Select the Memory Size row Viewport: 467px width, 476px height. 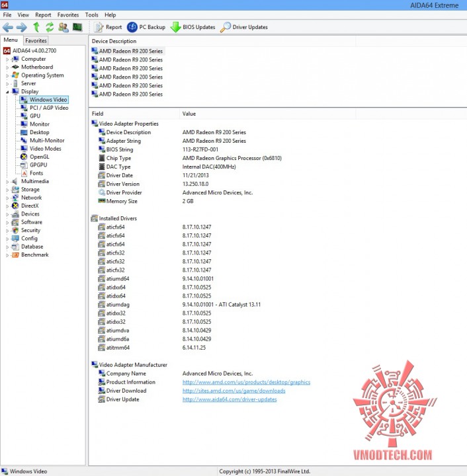point(146,201)
